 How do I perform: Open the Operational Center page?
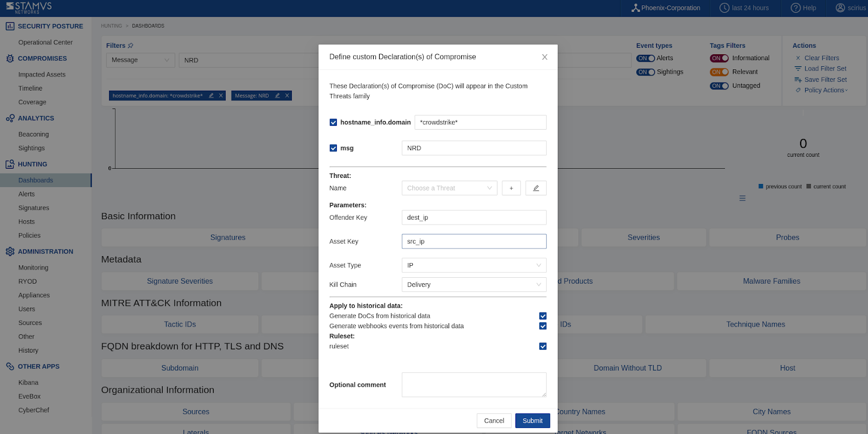point(46,42)
